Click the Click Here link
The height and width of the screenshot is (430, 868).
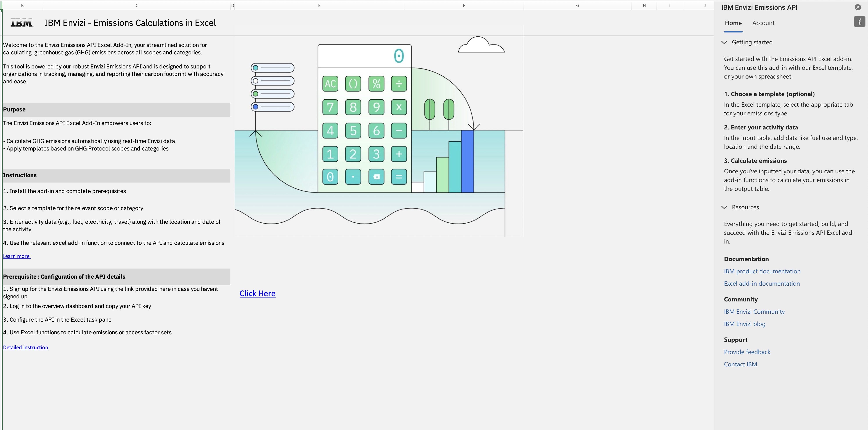coord(257,293)
